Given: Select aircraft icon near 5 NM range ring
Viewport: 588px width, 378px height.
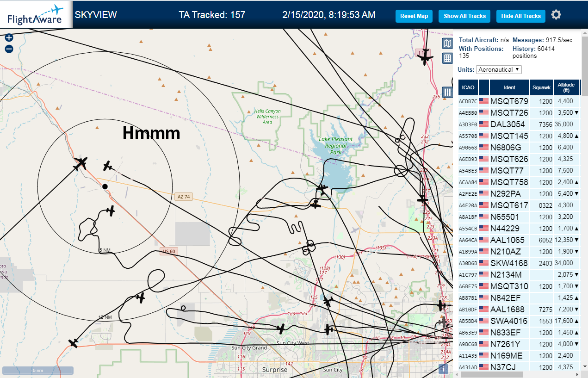Looking at the screenshot, I should (110, 211).
